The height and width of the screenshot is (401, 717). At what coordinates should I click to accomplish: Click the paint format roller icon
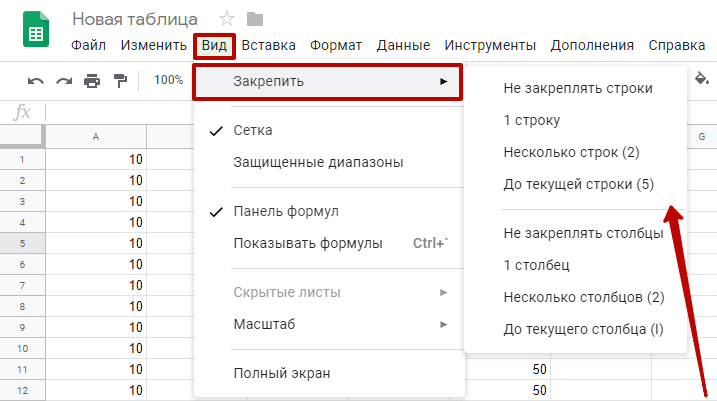click(121, 81)
